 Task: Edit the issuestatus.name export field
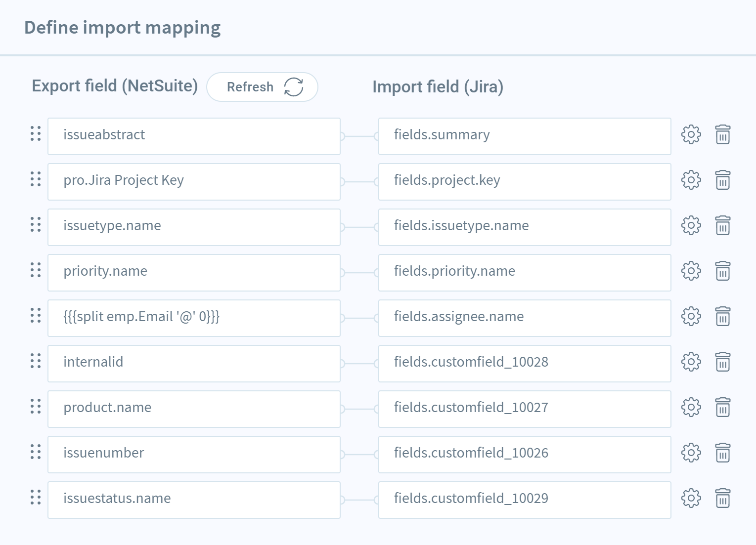[194, 500]
